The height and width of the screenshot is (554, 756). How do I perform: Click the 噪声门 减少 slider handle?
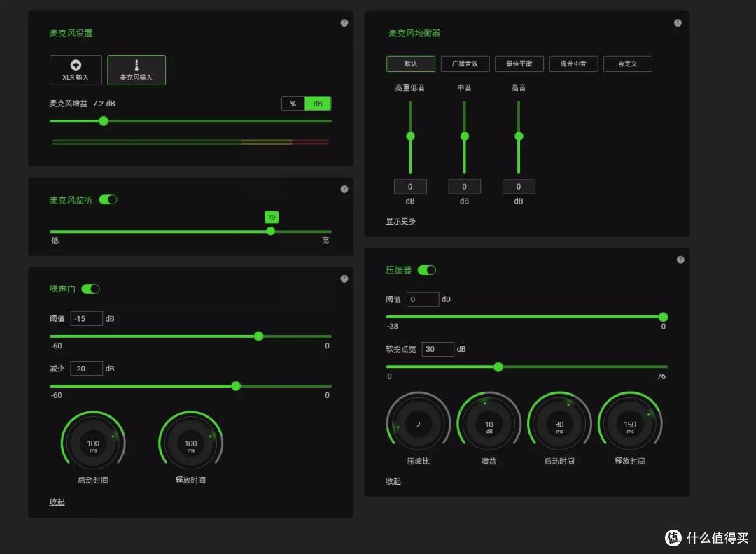[236, 386]
